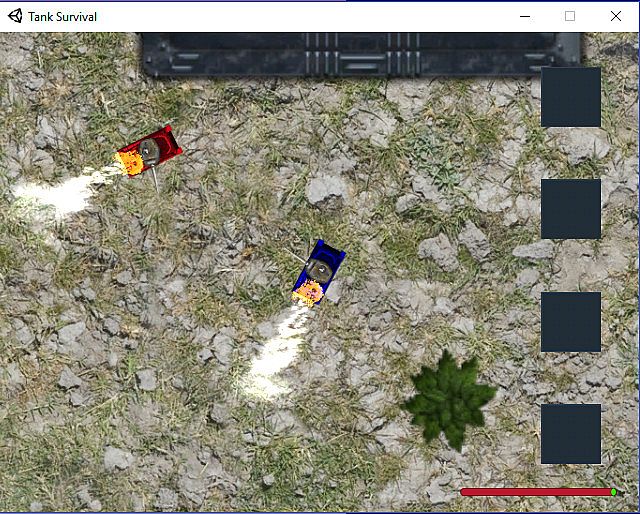Maximize the Tank Survival window
The image size is (640, 514).
[570, 16]
